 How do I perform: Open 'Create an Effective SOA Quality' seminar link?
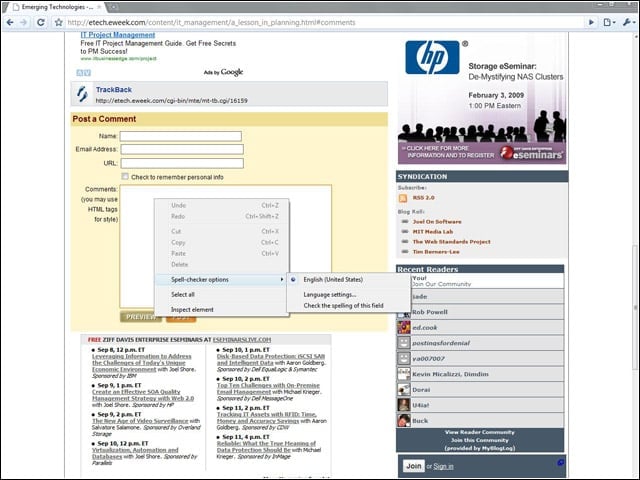[x=143, y=395]
